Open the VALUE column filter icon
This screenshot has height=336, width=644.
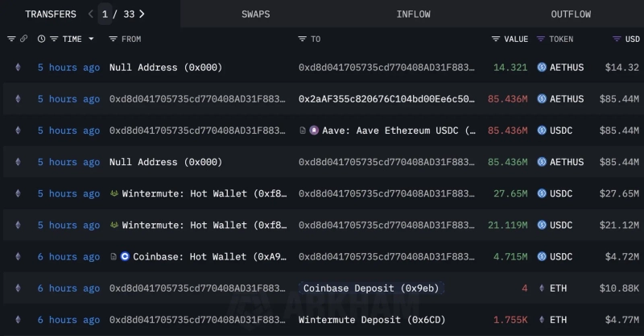click(x=496, y=39)
